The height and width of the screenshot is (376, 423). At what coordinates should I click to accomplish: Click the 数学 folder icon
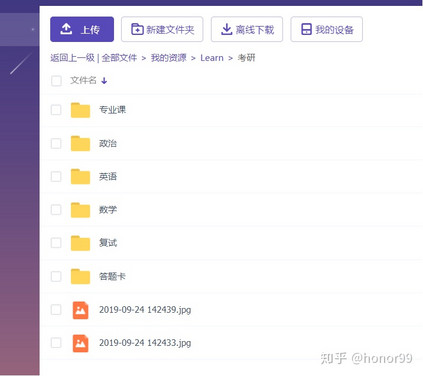click(x=80, y=210)
